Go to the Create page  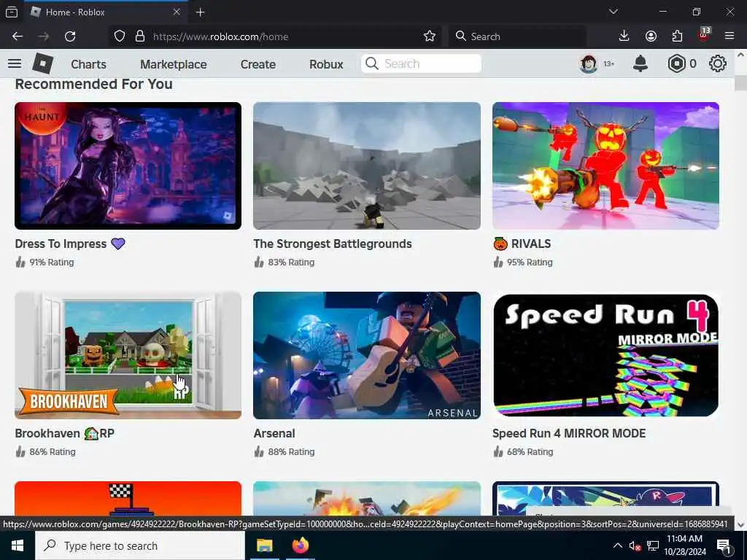coord(258,64)
